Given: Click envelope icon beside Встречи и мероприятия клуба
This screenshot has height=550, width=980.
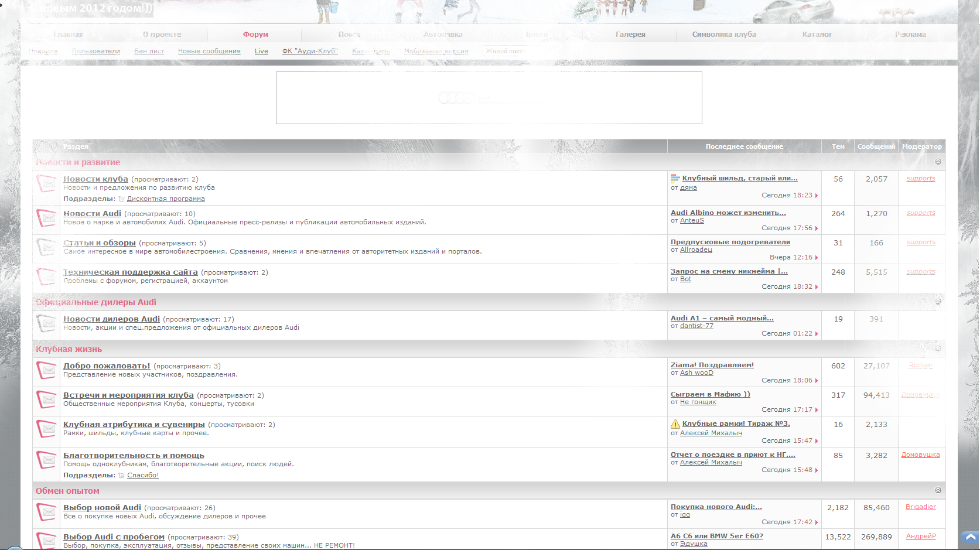Looking at the screenshot, I should (x=46, y=400).
